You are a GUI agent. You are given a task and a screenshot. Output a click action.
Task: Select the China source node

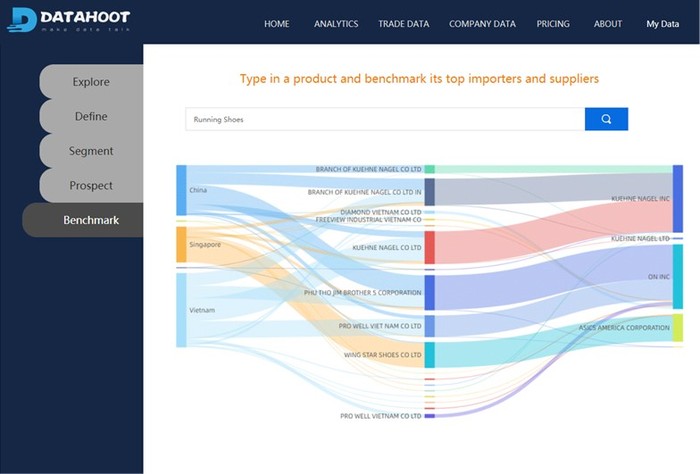point(181,190)
